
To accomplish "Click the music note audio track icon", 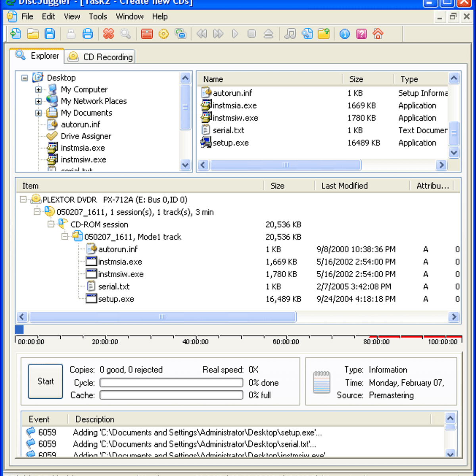I will click(x=290, y=34).
